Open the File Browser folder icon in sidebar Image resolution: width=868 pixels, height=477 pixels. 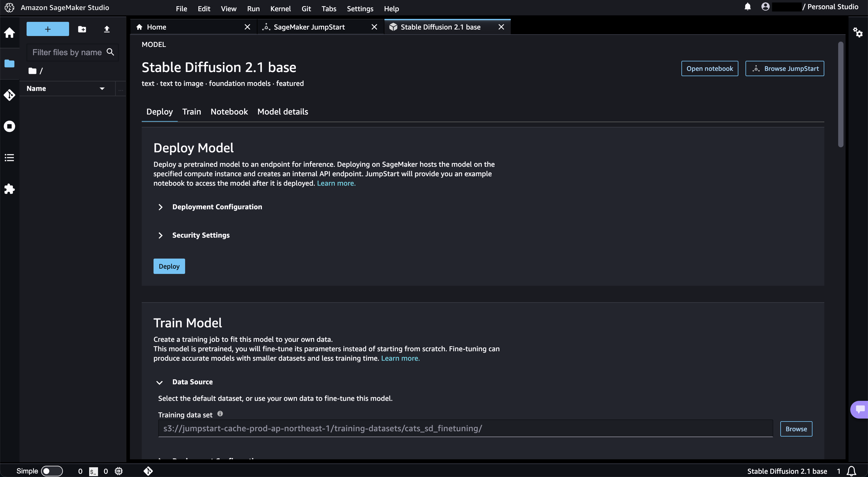coord(9,63)
